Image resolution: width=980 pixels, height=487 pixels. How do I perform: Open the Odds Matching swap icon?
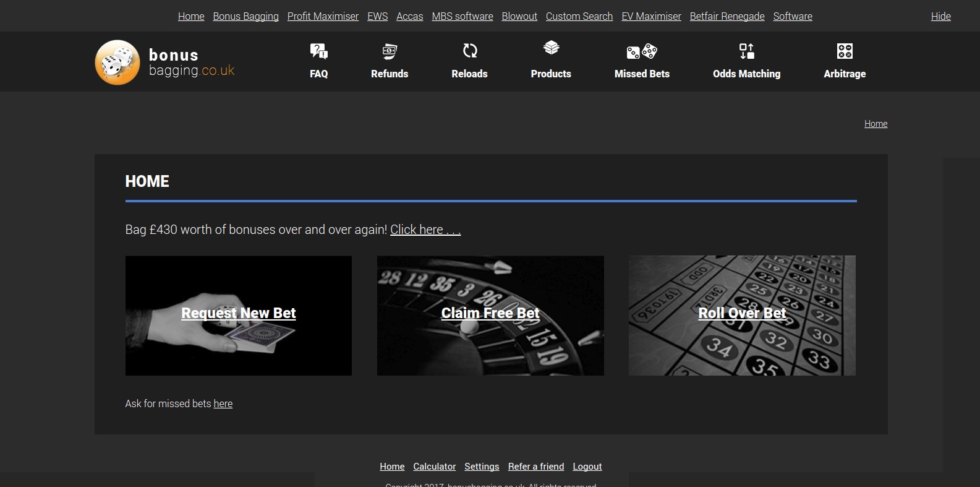pyautogui.click(x=747, y=51)
